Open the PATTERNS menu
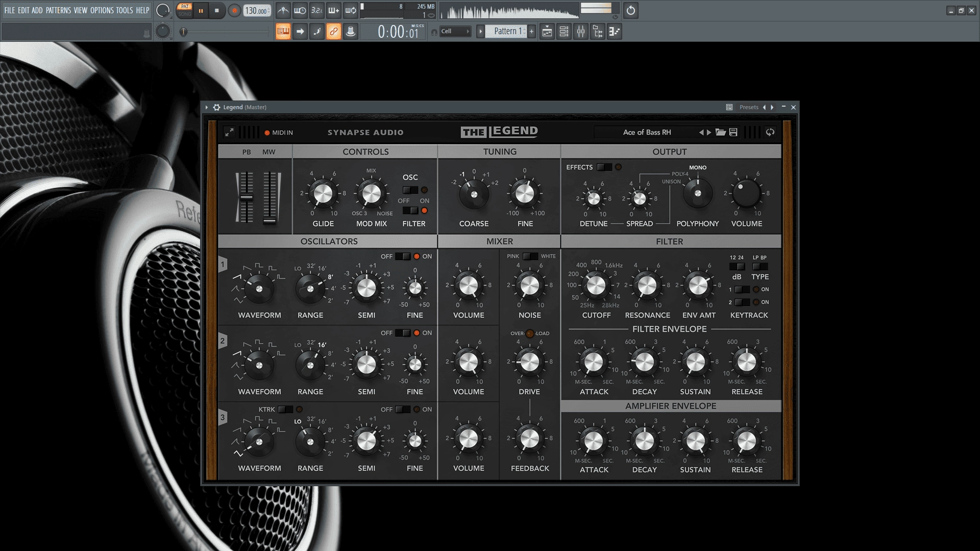Image resolution: width=980 pixels, height=551 pixels. coord(58,10)
